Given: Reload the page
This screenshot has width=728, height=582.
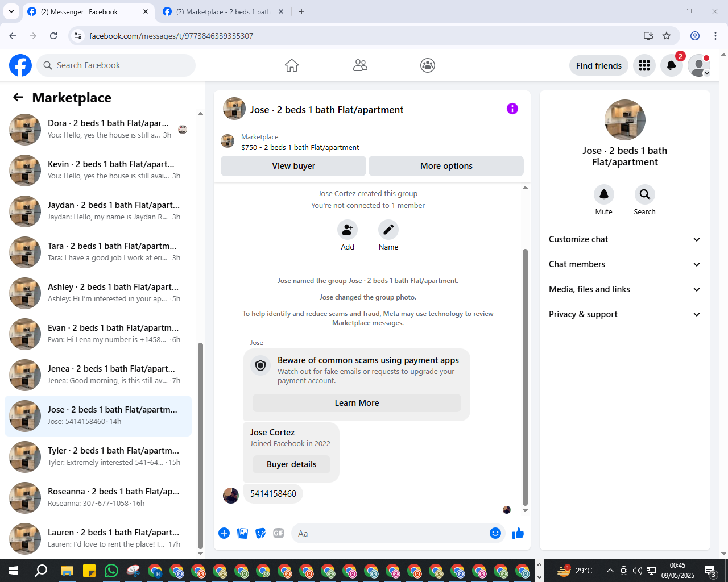Looking at the screenshot, I should [53, 36].
